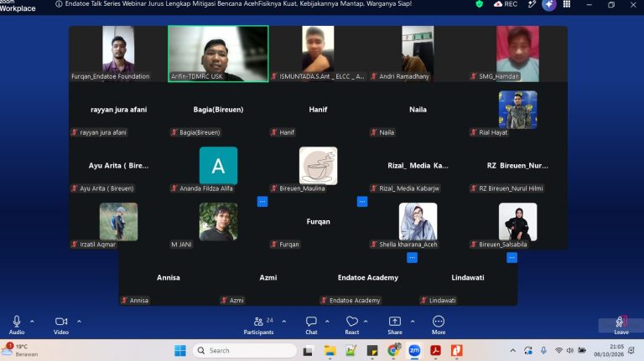The height and width of the screenshot is (361, 644).
Task: Select Irzatil Aqmar profile picture
Action: [x=118, y=221]
